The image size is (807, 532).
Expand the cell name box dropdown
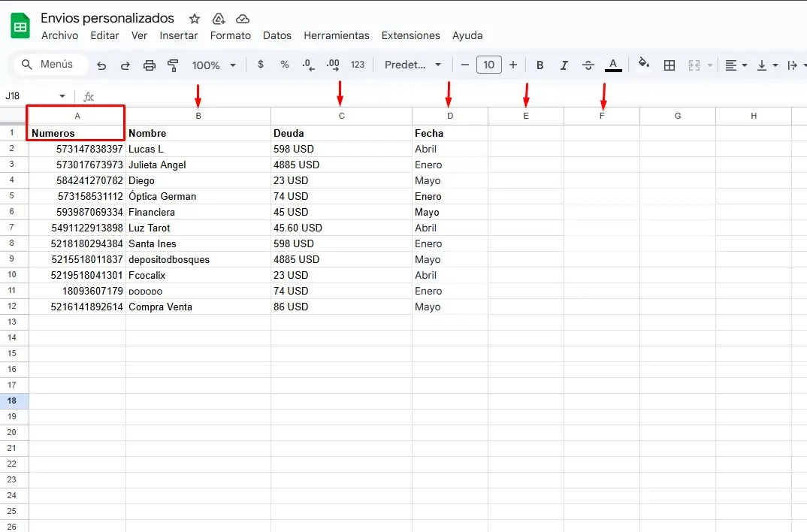62,96
